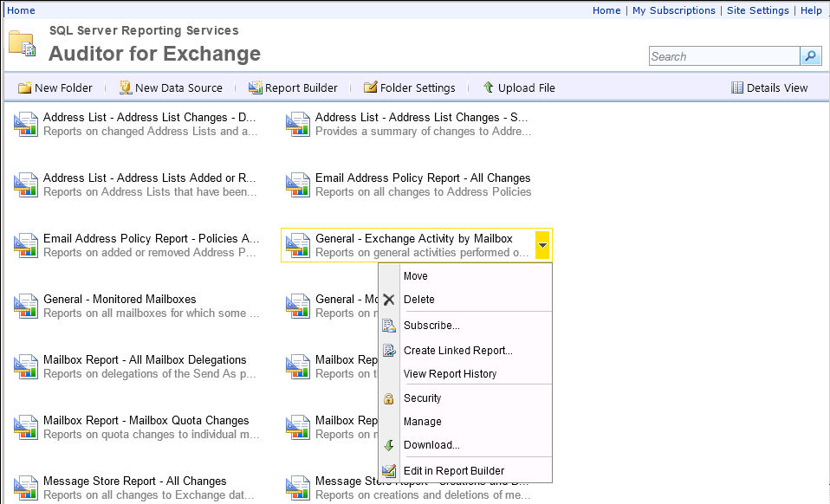This screenshot has height=504, width=830.
Task: Select Subscribe... menu entry
Action: [431, 326]
